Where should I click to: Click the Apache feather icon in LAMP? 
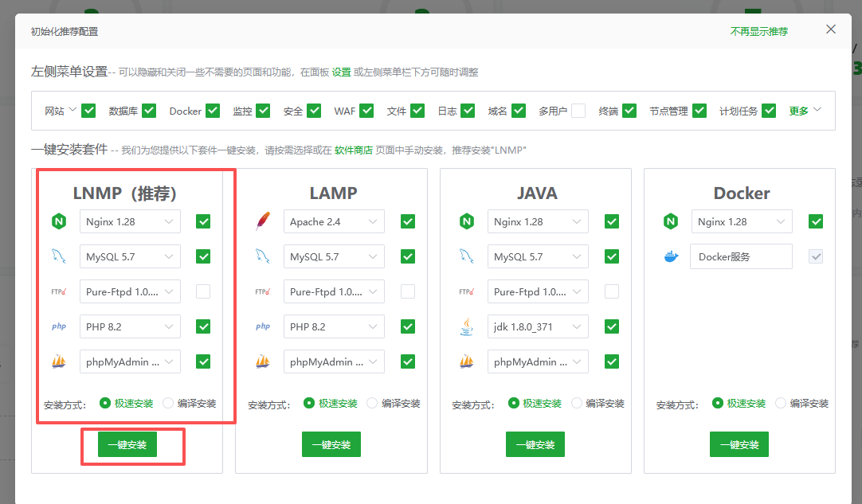[x=262, y=221]
